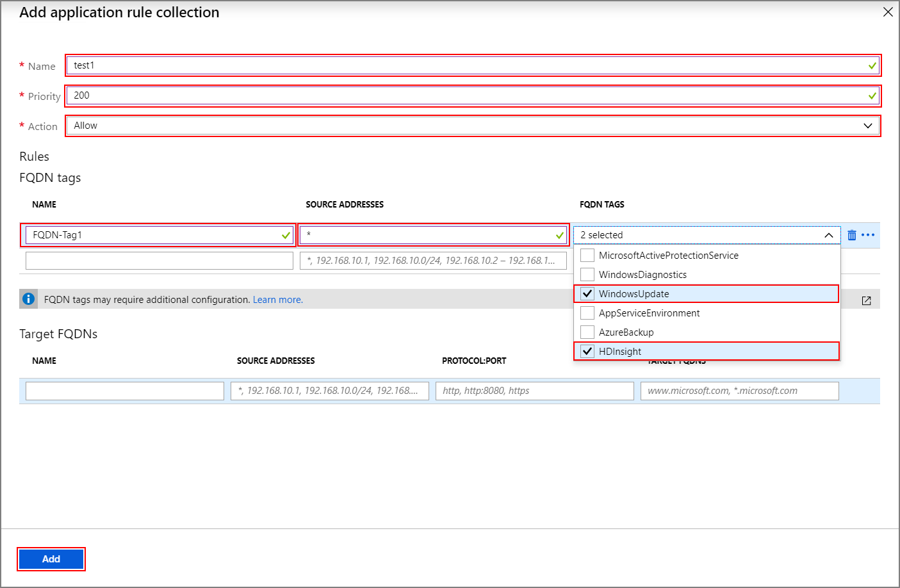This screenshot has width=900, height=588.
Task: Delete the FQDN-Tag1 rule using trash icon
Action: pos(851,234)
